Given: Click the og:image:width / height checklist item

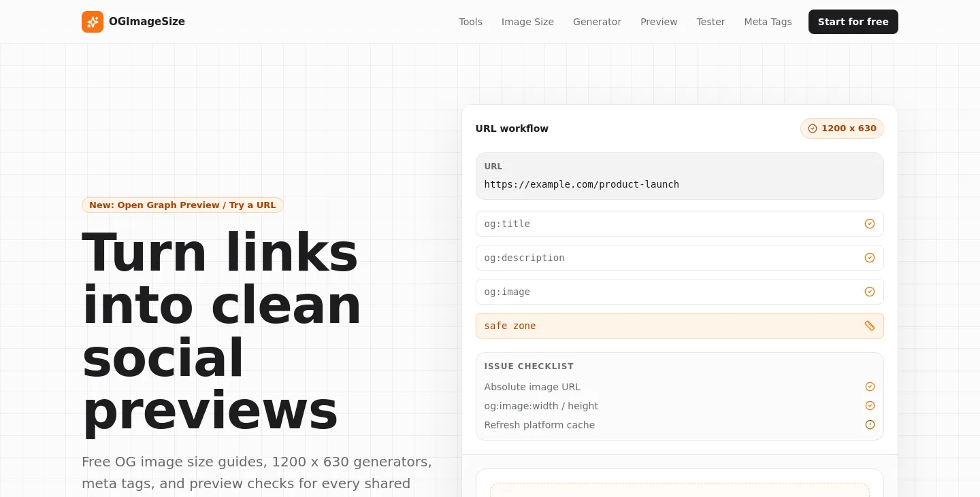Looking at the screenshot, I should point(680,406).
